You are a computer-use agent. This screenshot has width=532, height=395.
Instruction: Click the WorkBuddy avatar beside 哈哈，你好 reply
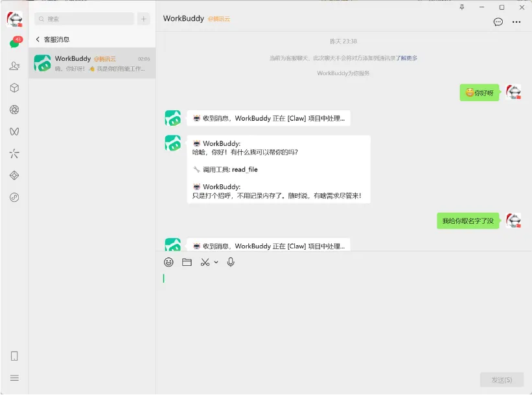[x=173, y=143]
